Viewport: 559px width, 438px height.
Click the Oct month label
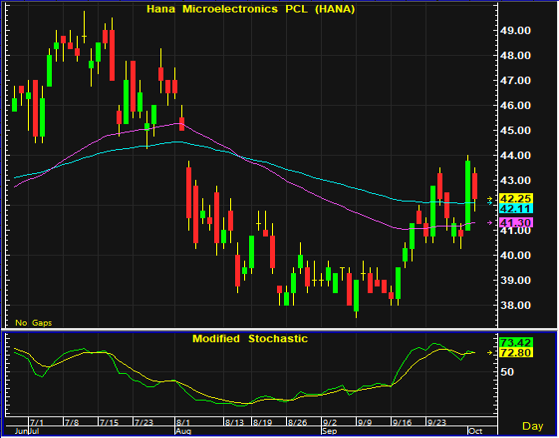point(475,431)
